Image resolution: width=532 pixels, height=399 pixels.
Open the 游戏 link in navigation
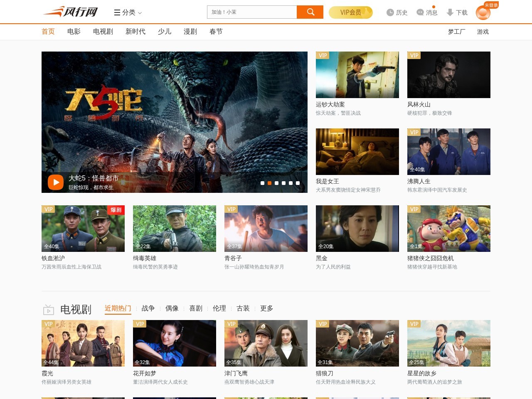[483, 32]
